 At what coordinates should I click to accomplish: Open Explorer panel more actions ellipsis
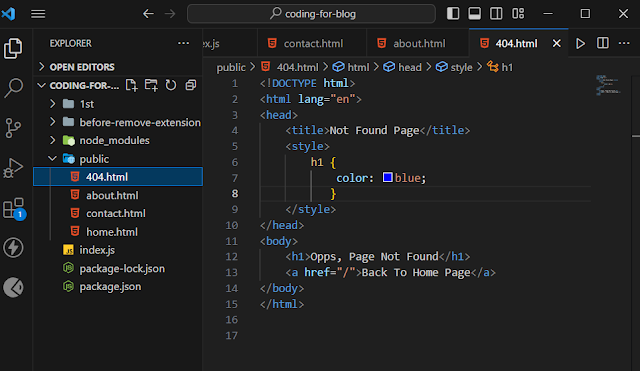coord(183,43)
